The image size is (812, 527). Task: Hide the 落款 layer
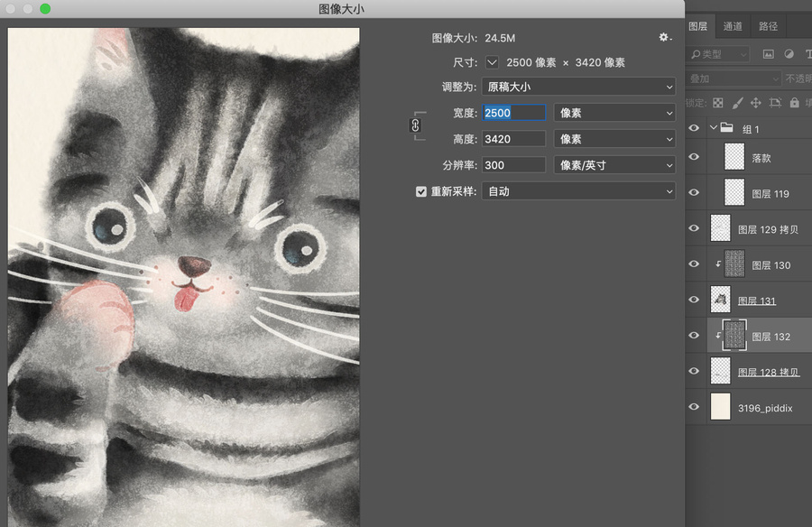pos(694,156)
